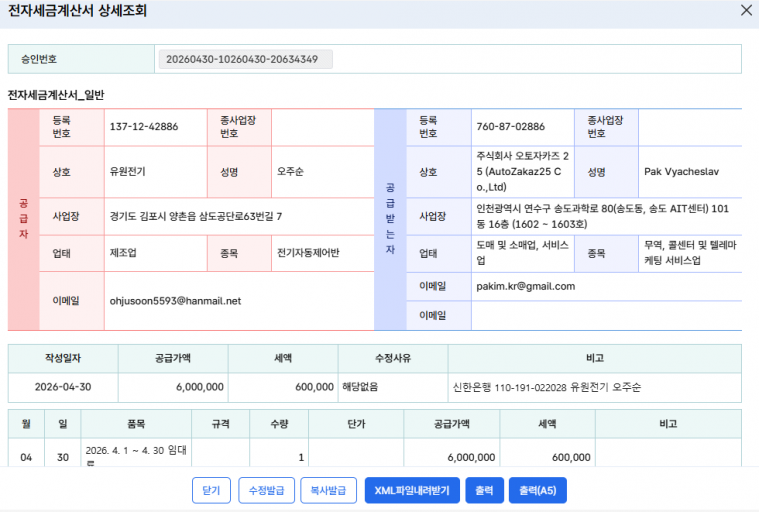Viewport: 759px width, 512px height.
Task: Click the 닫기 button
Action: click(211, 490)
